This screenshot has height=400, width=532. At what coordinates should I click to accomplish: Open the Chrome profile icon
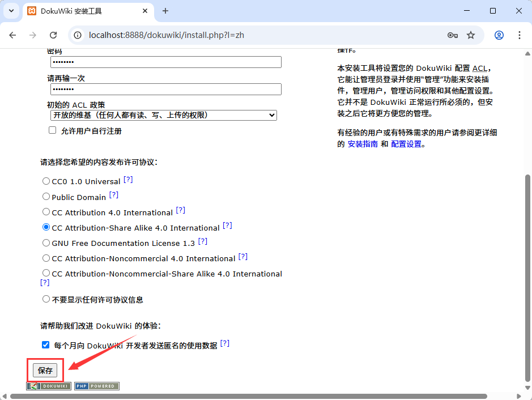pyautogui.click(x=499, y=35)
